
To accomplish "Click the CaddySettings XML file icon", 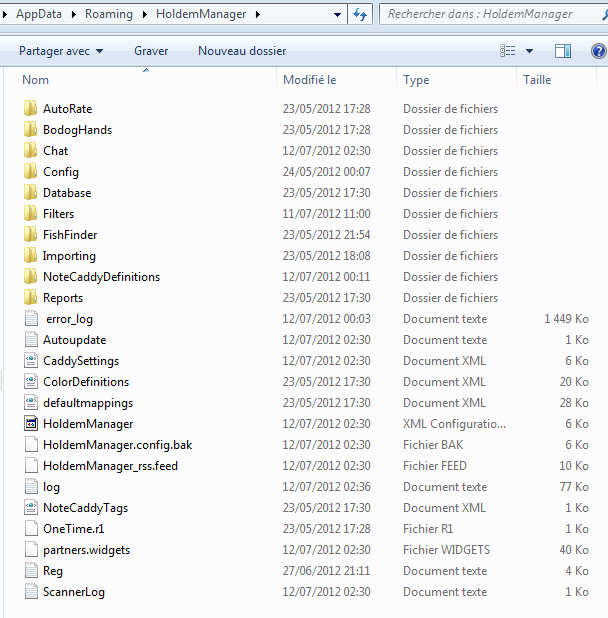I will point(31,360).
